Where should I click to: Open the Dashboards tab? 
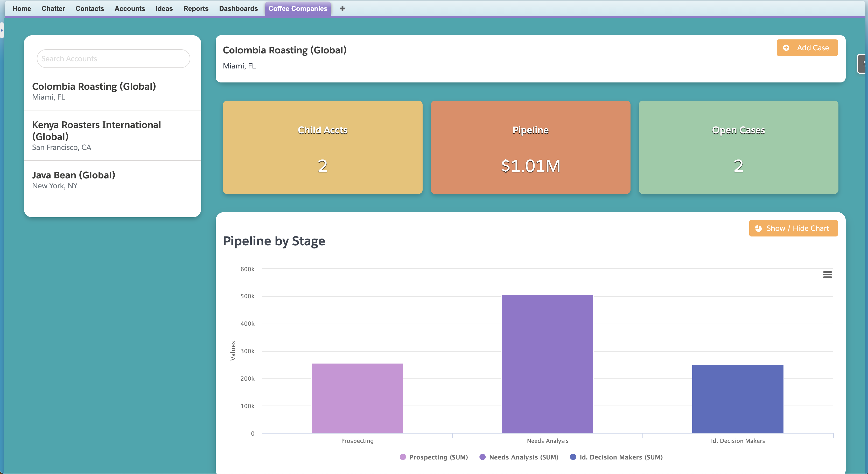[x=238, y=9]
